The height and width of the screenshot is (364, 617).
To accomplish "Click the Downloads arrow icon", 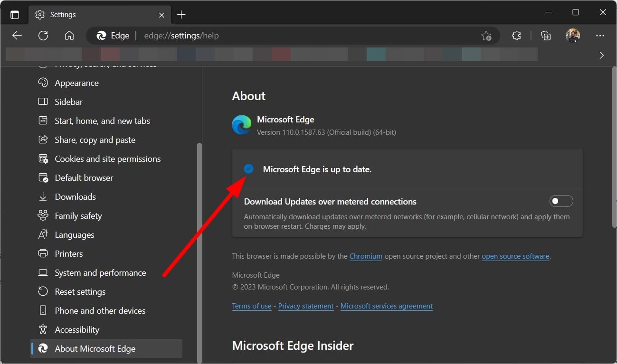I will tap(43, 196).
